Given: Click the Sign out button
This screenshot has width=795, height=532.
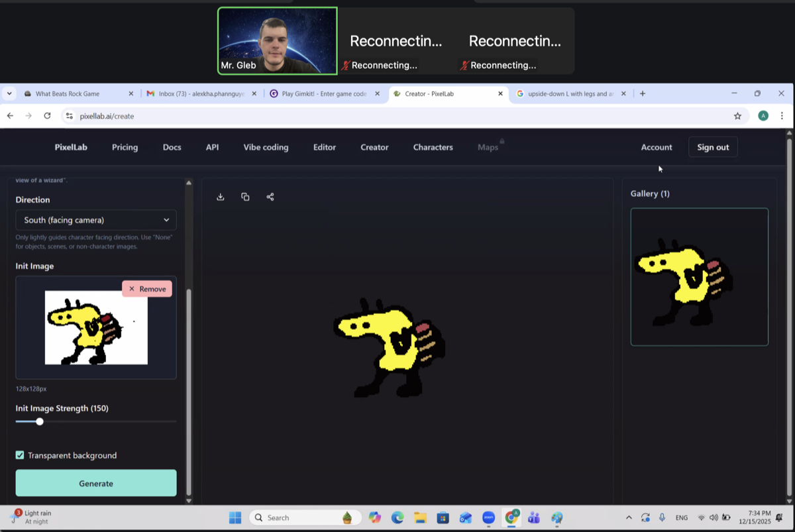Looking at the screenshot, I should [713, 147].
